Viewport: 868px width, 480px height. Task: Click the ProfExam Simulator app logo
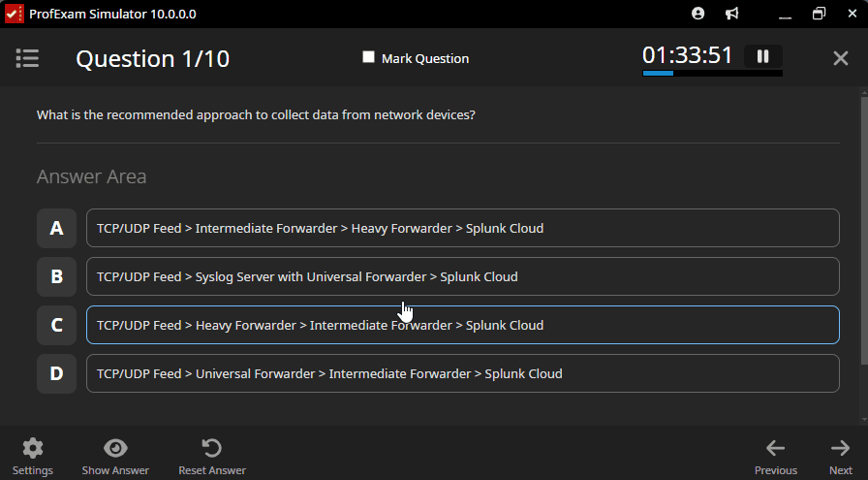pos(14,14)
